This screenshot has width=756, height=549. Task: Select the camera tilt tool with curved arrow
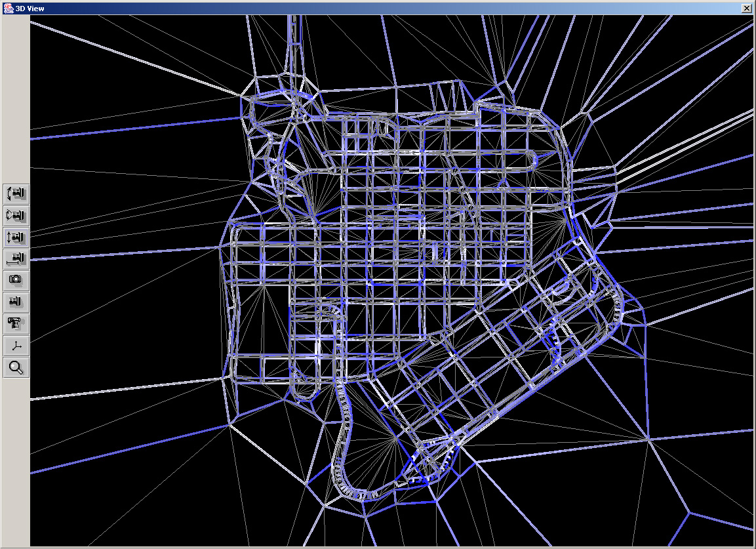pyautogui.click(x=16, y=193)
